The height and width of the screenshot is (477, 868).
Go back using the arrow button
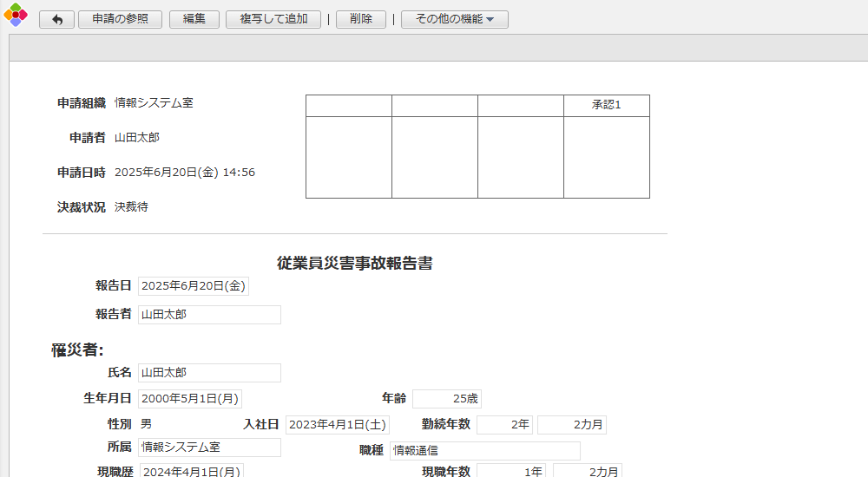click(x=56, y=20)
